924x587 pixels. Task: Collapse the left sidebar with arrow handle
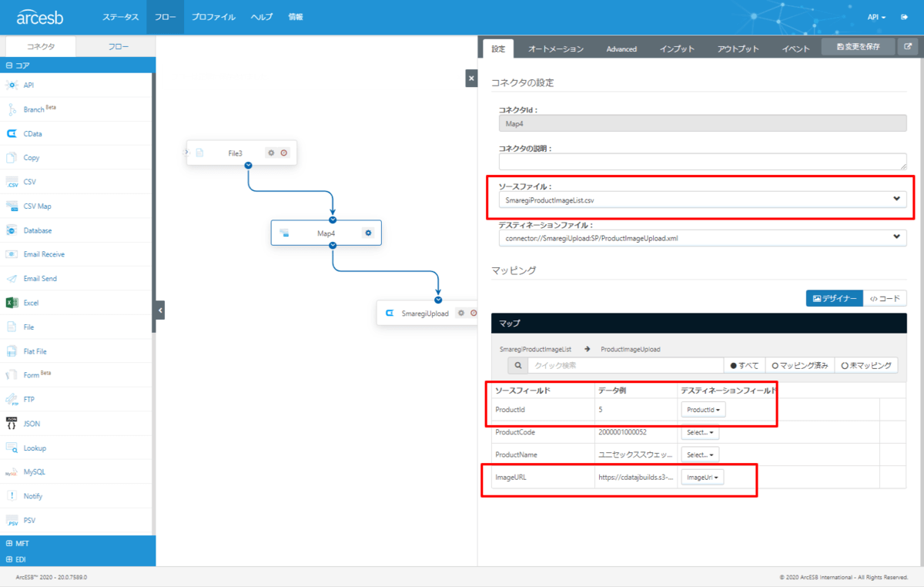pyautogui.click(x=160, y=310)
